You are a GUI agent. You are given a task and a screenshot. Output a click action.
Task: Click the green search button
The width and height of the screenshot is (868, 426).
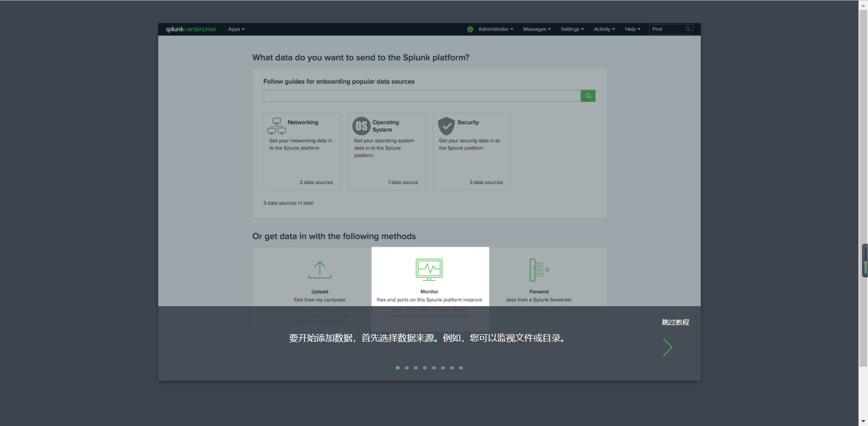pos(588,96)
